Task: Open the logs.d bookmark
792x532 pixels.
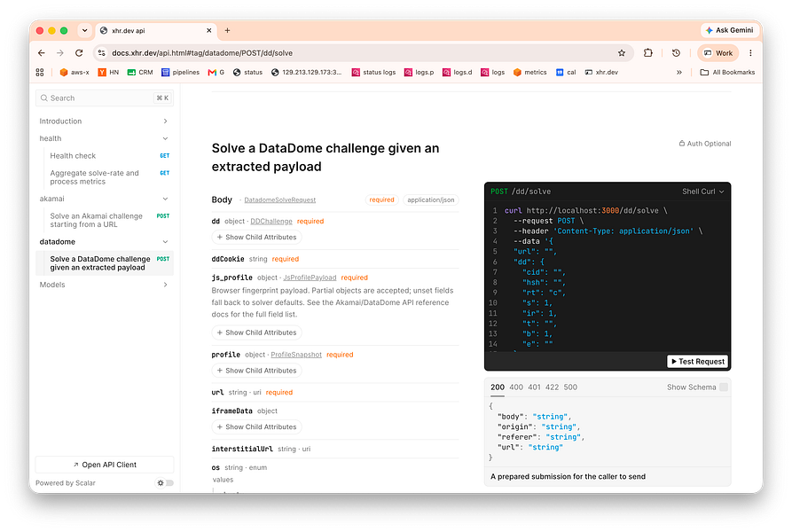Action: [457, 72]
